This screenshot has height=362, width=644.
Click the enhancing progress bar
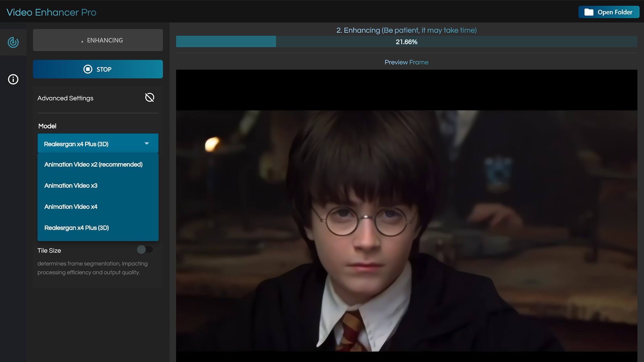click(406, 42)
